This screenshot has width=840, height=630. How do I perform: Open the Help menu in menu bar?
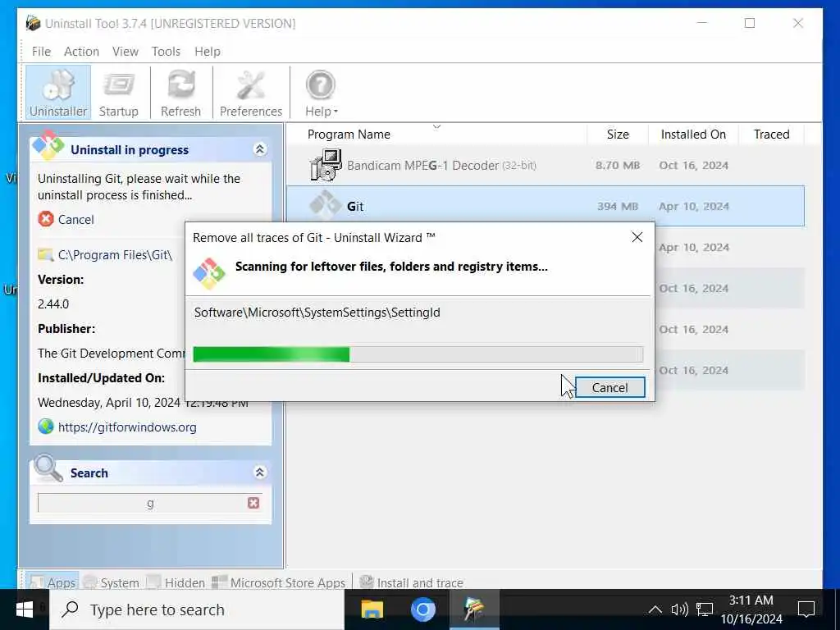[208, 52]
